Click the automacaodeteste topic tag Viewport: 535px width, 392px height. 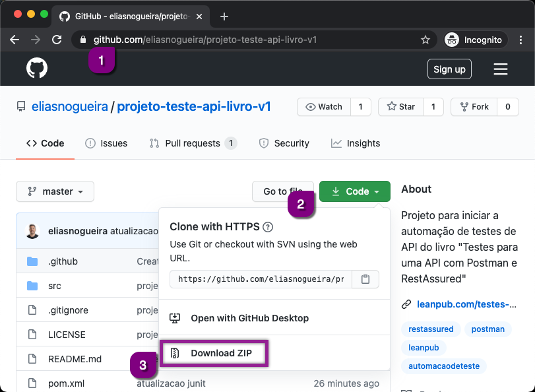pos(444,366)
